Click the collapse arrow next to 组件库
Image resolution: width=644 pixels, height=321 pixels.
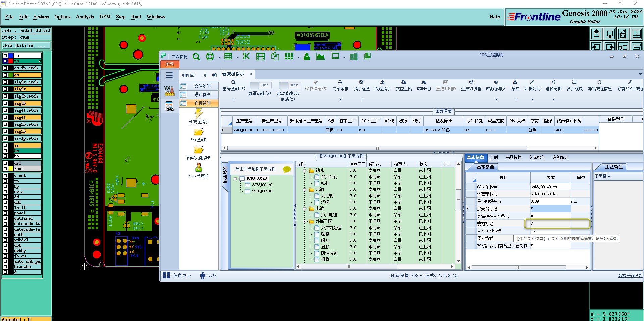[205, 75]
